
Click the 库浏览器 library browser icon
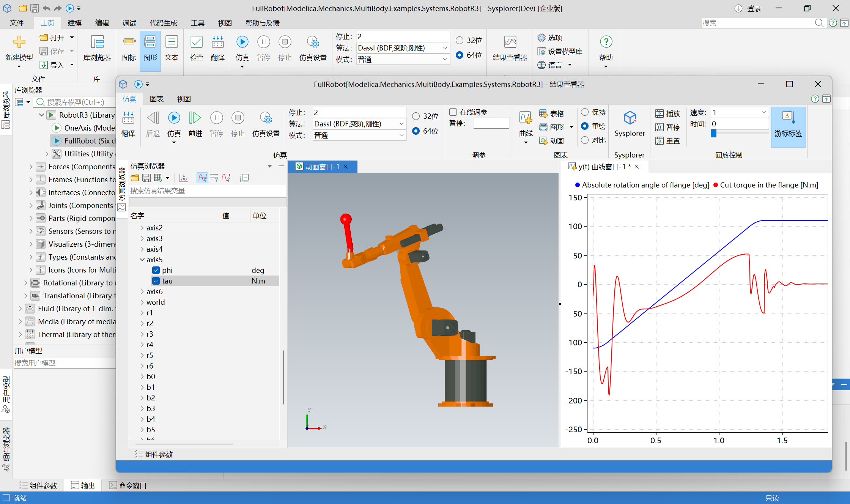[x=97, y=43]
